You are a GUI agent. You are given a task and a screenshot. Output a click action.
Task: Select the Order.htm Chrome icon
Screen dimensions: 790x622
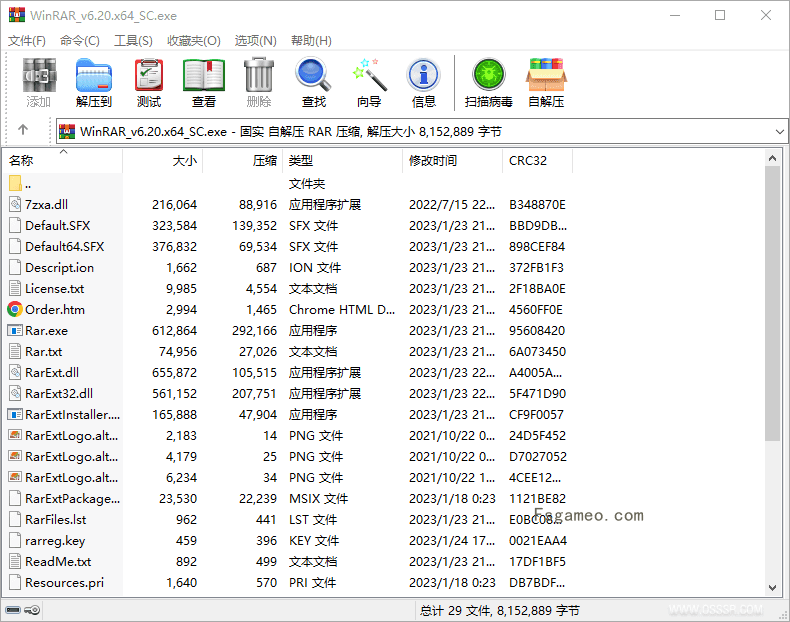[15, 309]
